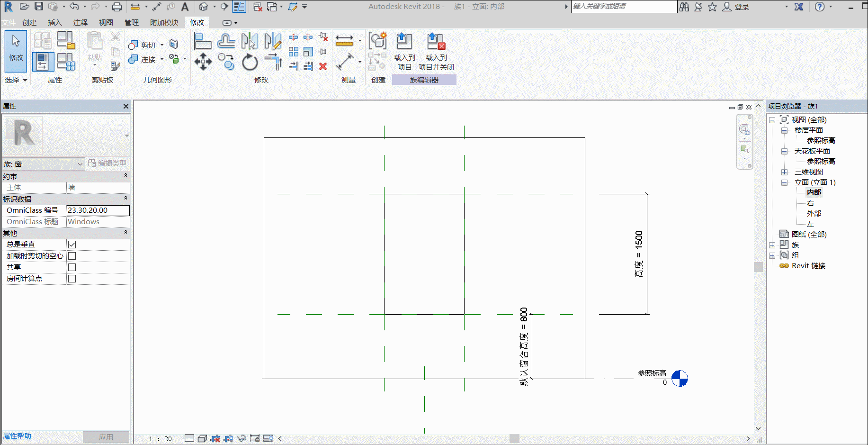Click the keyword search box in title bar
Viewport: 868px width, 445px height.
pyautogui.click(x=624, y=7)
